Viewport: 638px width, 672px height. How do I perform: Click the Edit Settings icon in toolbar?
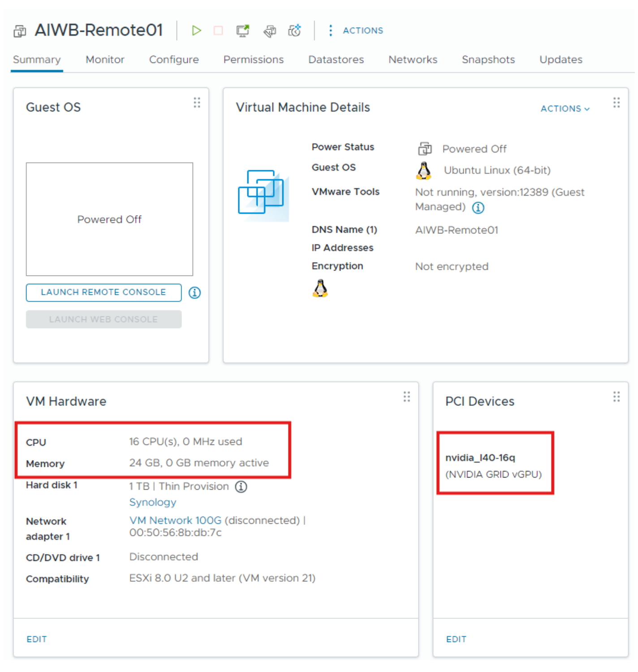coord(269,30)
